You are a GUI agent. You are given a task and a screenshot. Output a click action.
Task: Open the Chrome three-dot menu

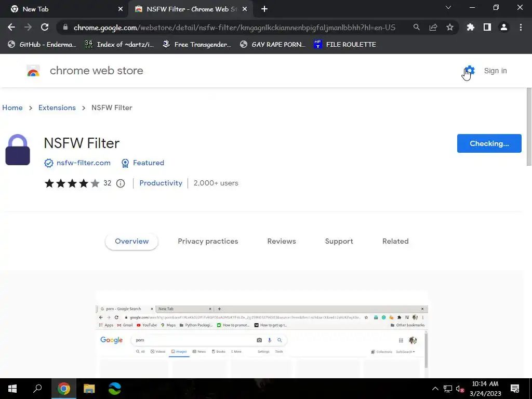[x=521, y=27]
